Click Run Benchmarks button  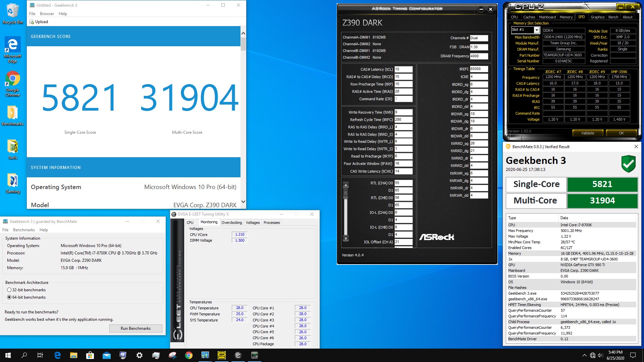[x=136, y=328]
